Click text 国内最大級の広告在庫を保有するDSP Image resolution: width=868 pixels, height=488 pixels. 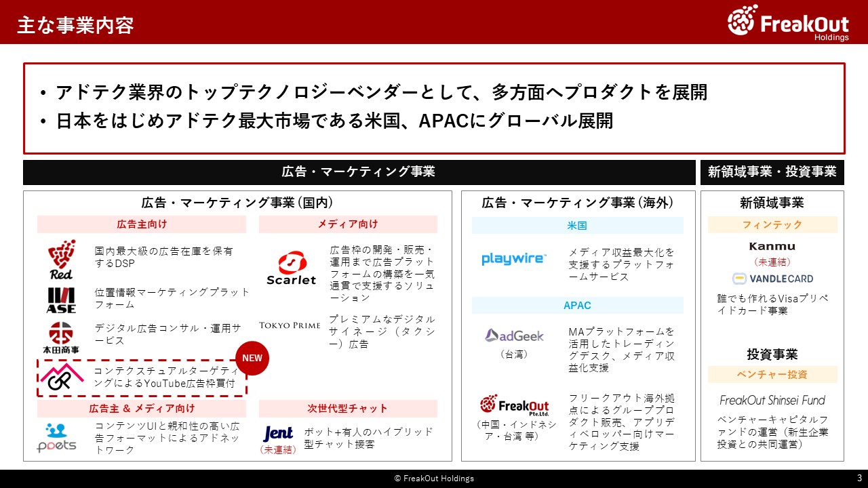point(163,257)
